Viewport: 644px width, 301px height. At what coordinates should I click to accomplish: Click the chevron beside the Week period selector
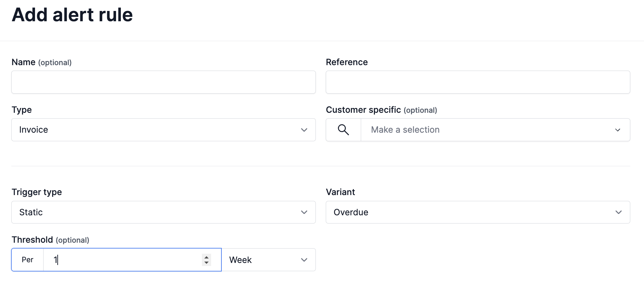click(x=304, y=260)
